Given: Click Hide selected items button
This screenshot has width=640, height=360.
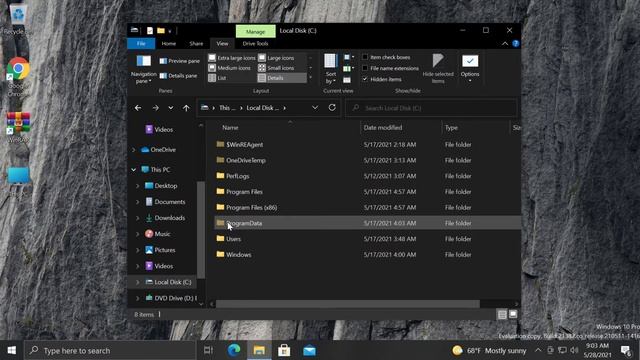Looking at the screenshot, I should click(x=438, y=69).
